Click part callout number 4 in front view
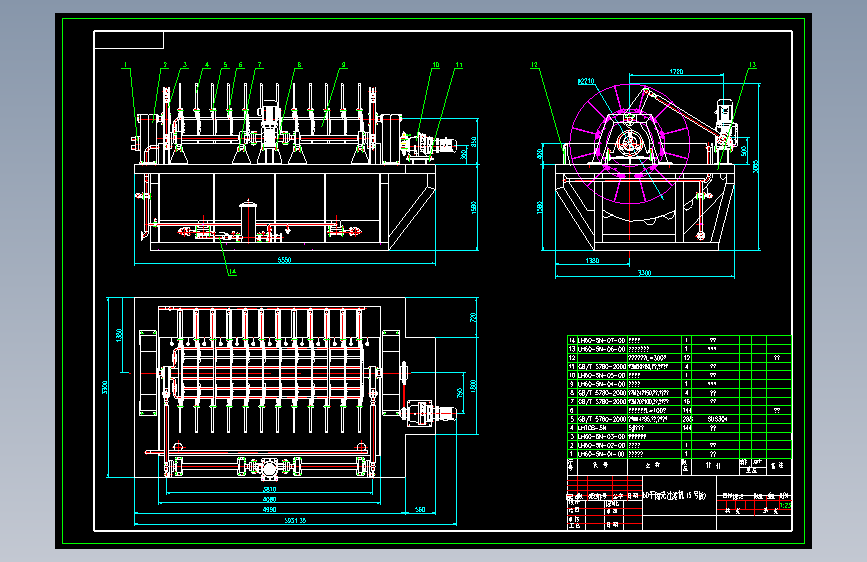This screenshot has height=562, width=867. 207,65
